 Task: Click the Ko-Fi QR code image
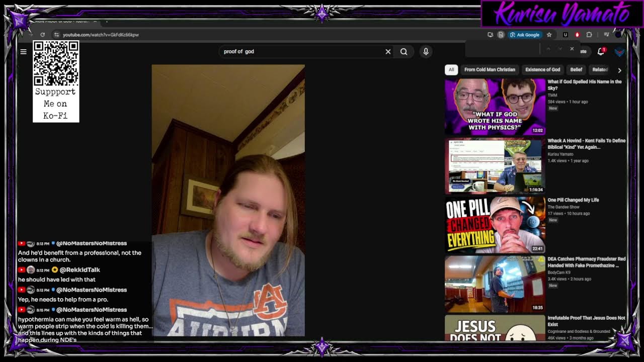56,63
